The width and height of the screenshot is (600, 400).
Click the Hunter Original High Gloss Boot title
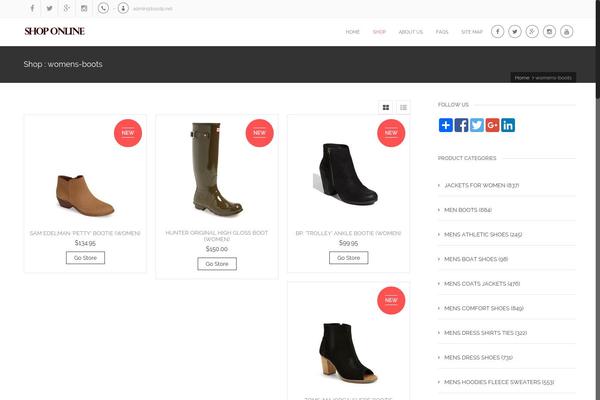(217, 236)
